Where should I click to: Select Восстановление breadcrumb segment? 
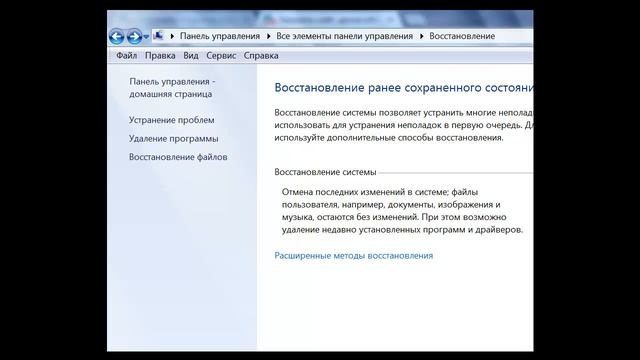[x=462, y=36]
